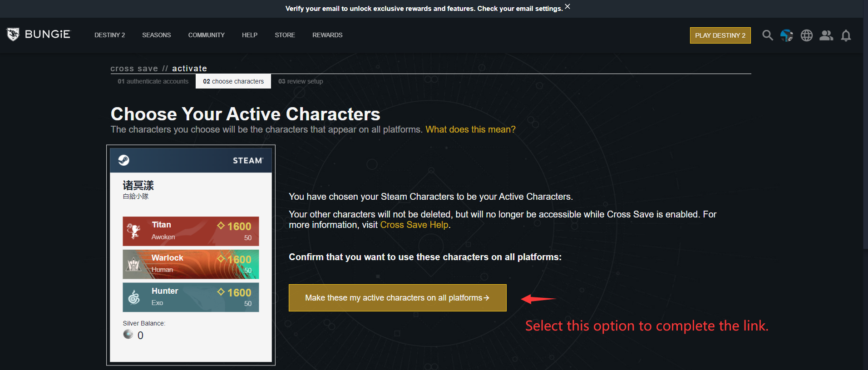Open the 'What does this mean?' link
The image size is (868, 370).
[470, 129]
